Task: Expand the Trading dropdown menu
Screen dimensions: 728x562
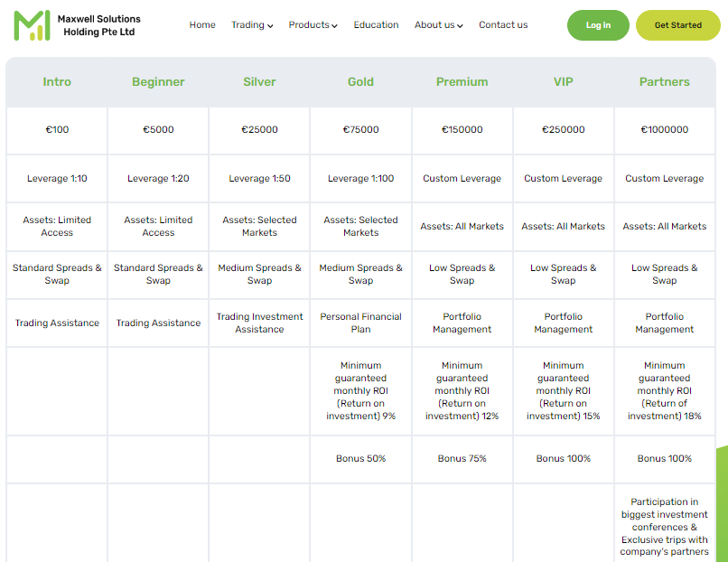Action: pyautogui.click(x=252, y=25)
